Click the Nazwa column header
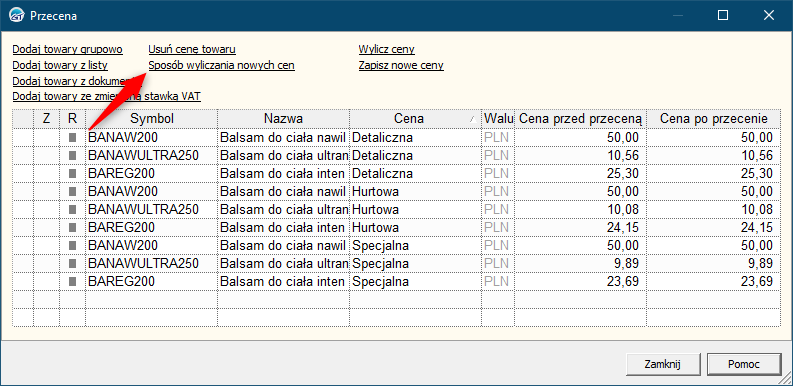Viewport: 793px width, 386px height. (x=283, y=118)
